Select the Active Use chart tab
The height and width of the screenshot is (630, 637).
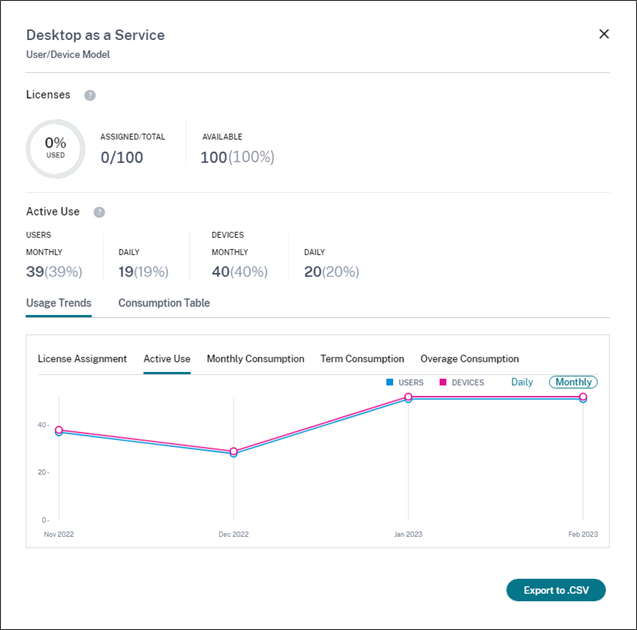(167, 359)
